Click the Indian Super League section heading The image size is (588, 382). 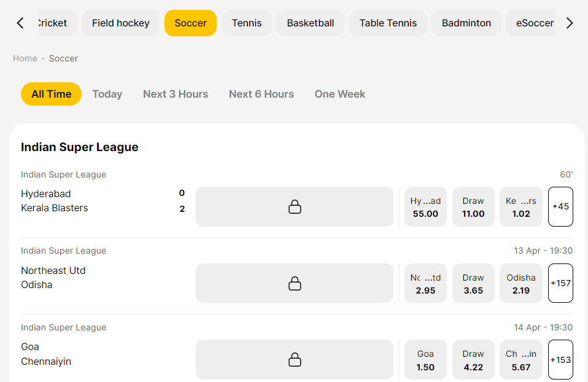tap(80, 147)
